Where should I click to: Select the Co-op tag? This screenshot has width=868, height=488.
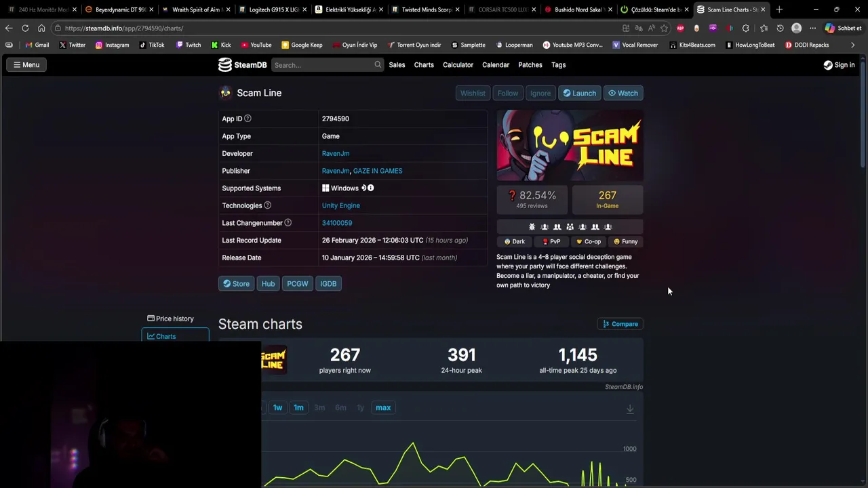point(589,241)
